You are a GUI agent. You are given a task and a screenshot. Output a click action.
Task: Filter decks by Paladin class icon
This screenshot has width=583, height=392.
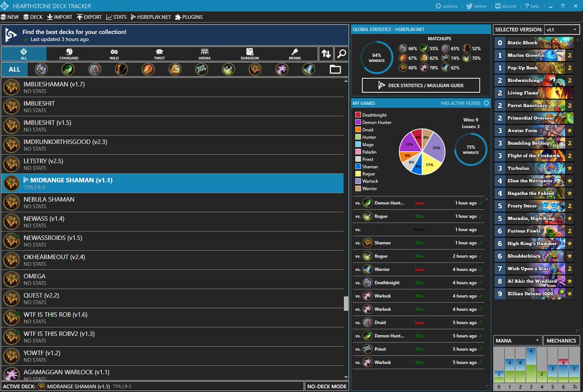[175, 69]
